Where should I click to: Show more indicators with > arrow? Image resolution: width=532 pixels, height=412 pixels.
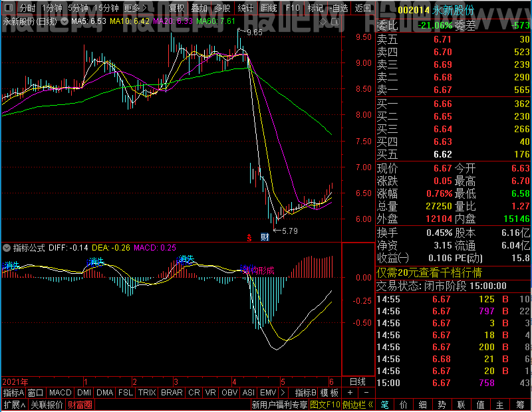(x=283, y=393)
